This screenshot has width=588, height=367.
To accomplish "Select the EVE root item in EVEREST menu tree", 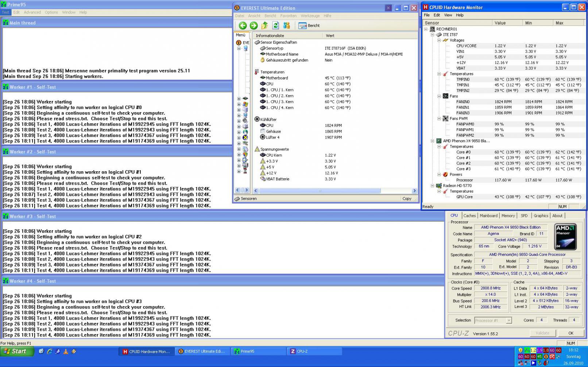I will pyautogui.click(x=243, y=43).
